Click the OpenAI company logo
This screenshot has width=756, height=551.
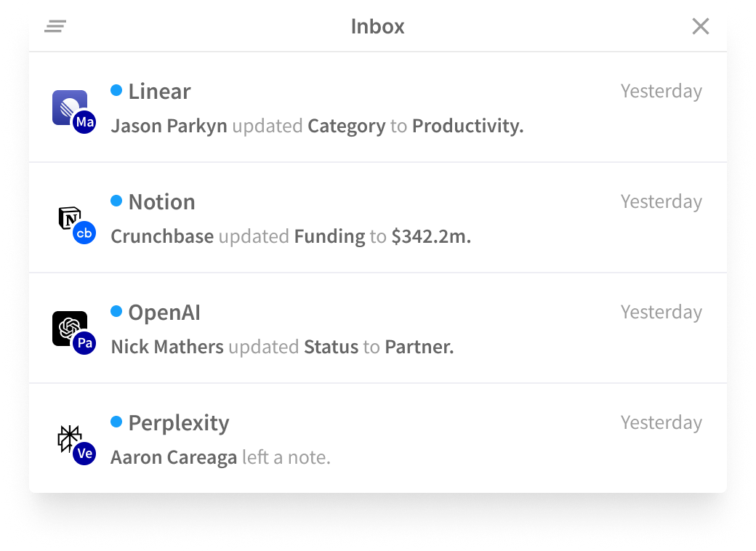[68, 326]
